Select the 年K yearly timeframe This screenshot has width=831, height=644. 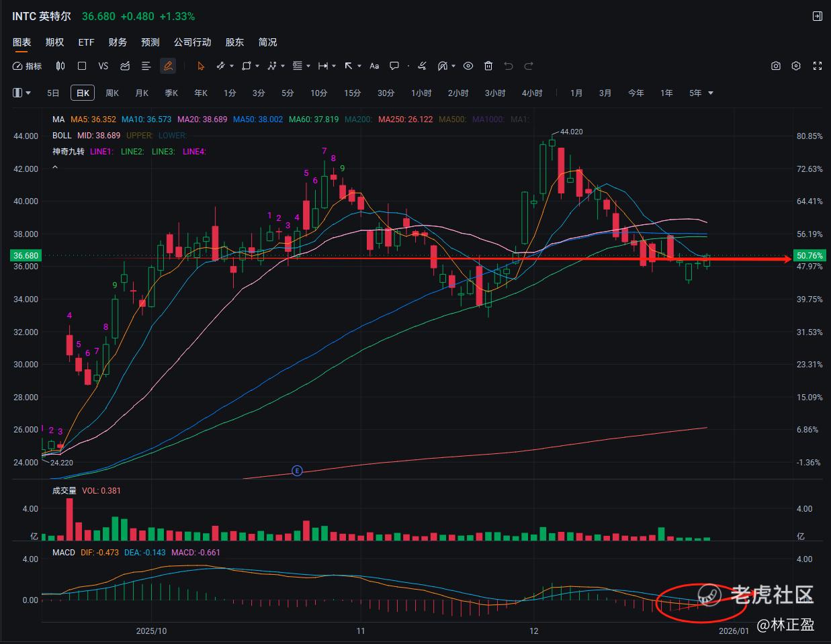201,93
